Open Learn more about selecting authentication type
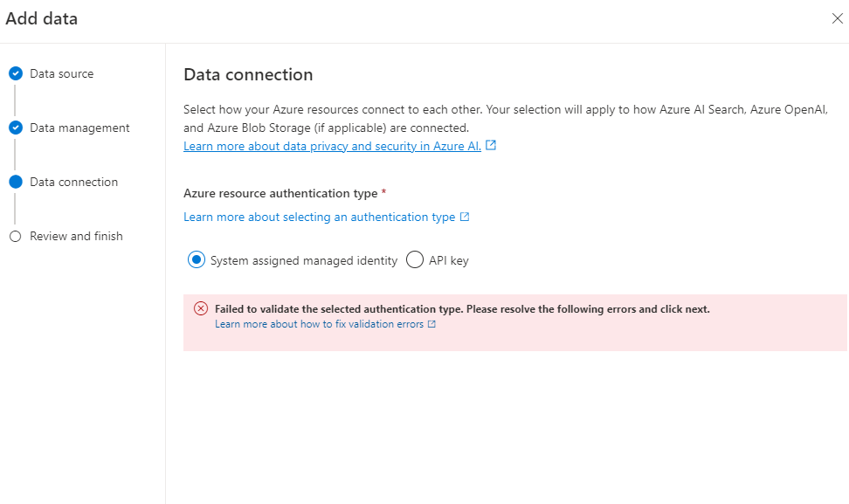The image size is (849, 504). [319, 217]
